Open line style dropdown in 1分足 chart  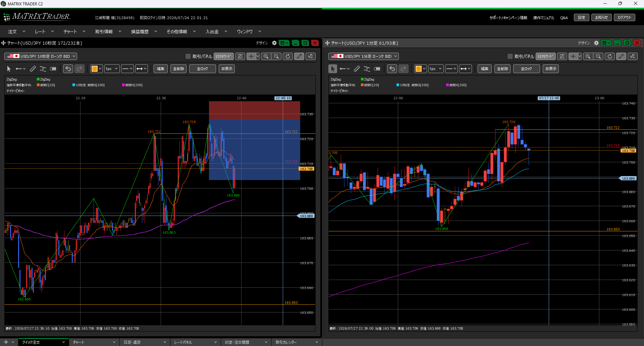tap(451, 69)
